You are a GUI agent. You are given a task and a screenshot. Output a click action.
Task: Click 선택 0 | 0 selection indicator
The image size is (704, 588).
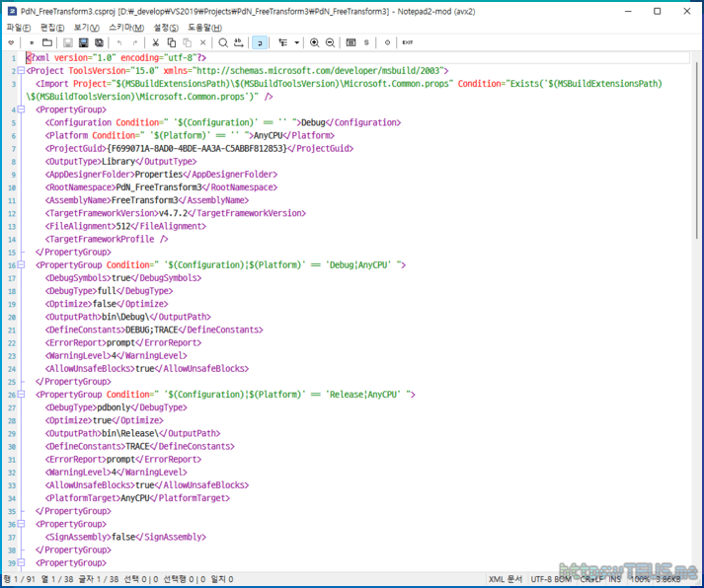click(x=140, y=579)
